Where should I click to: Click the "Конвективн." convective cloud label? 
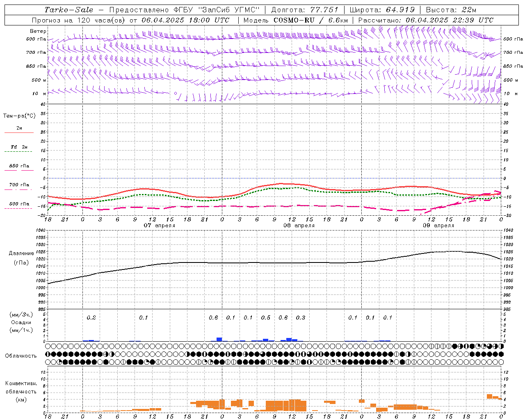pos(21,383)
